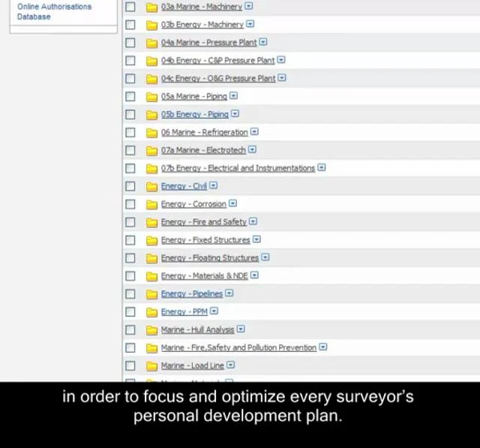The width and height of the screenshot is (480, 448).
Task: Open the 03a Marine - Machinery folder link
Action: pyautogui.click(x=202, y=7)
